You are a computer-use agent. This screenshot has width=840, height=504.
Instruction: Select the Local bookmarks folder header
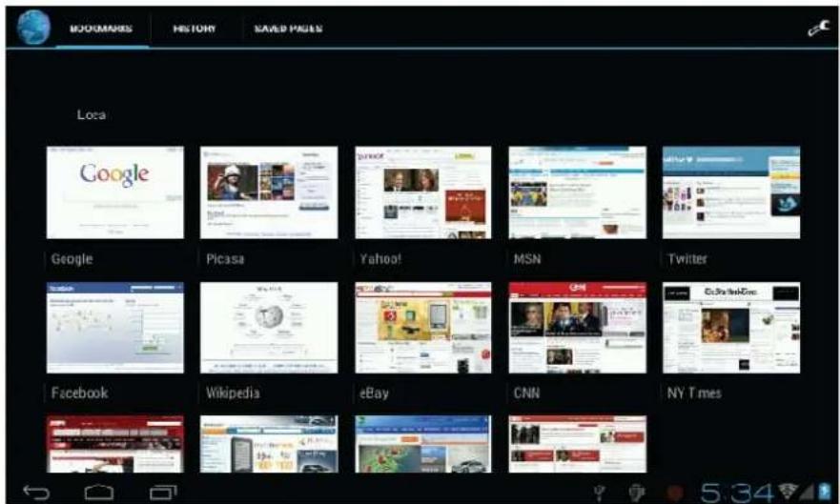pyautogui.click(x=92, y=114)
